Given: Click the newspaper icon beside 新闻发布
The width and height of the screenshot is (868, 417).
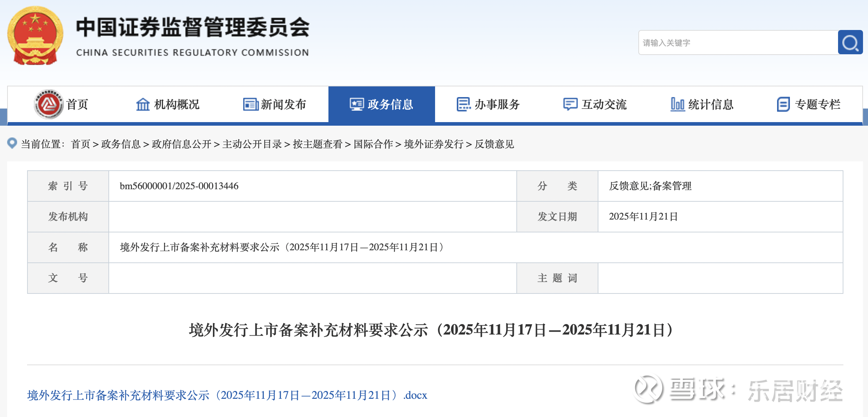Looking at the screenshot, I should (251, 104).
